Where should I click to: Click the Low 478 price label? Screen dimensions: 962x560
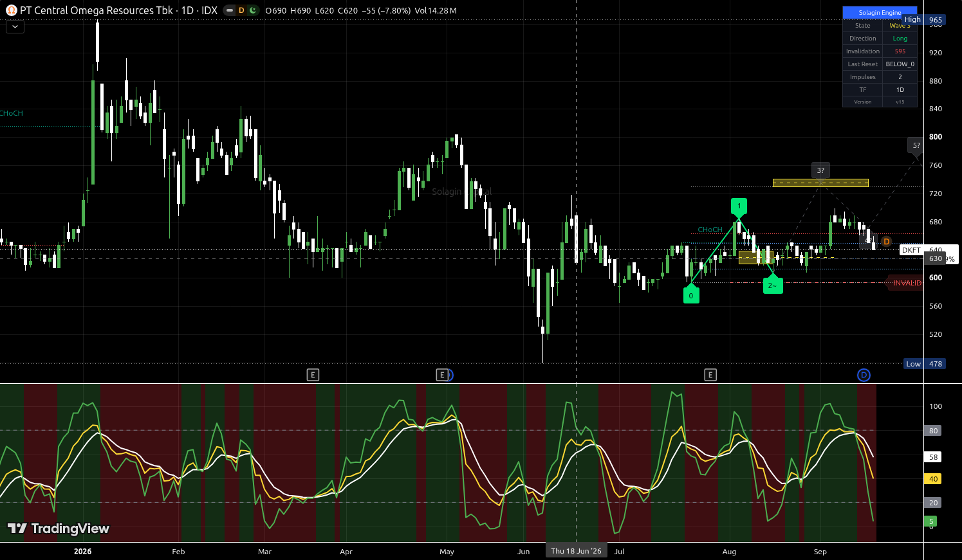[x=925, y=364]
